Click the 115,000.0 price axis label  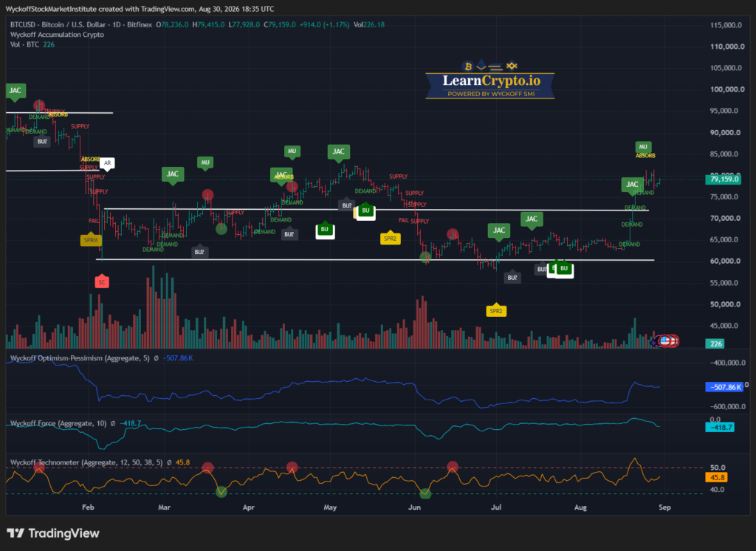point(726,25)
